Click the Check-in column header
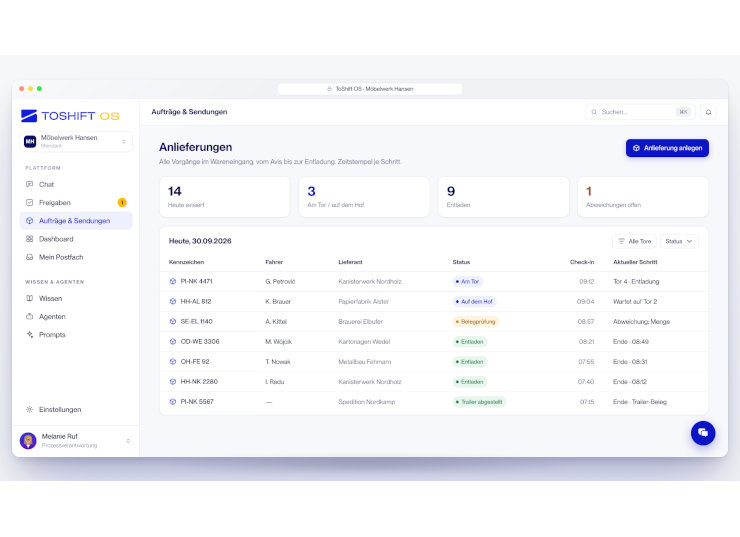Image resolution: width=740 pixels, height=537 pixels. tap(582, 262)
